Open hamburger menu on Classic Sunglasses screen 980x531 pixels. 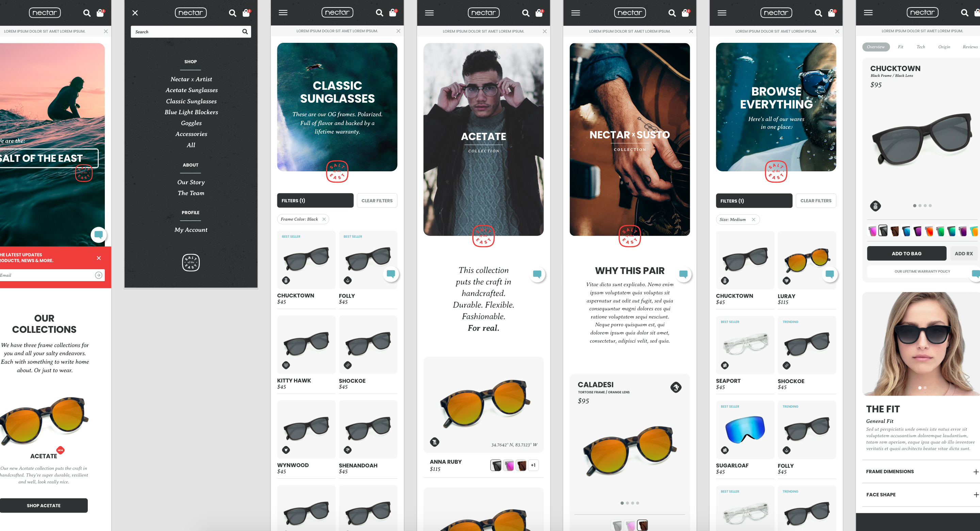(x=283, y=13)
